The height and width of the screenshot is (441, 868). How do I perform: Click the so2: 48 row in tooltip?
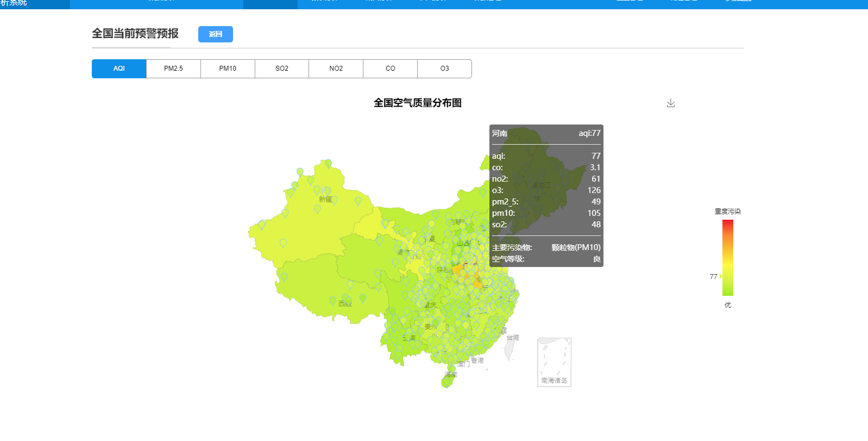pos(546,225)
